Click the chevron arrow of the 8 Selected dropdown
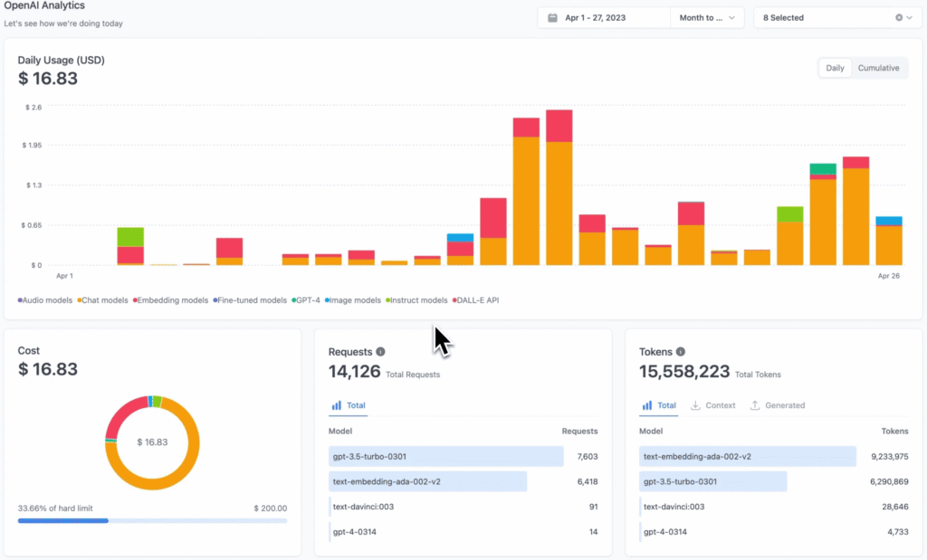The image size is (927, 560). 910,18
